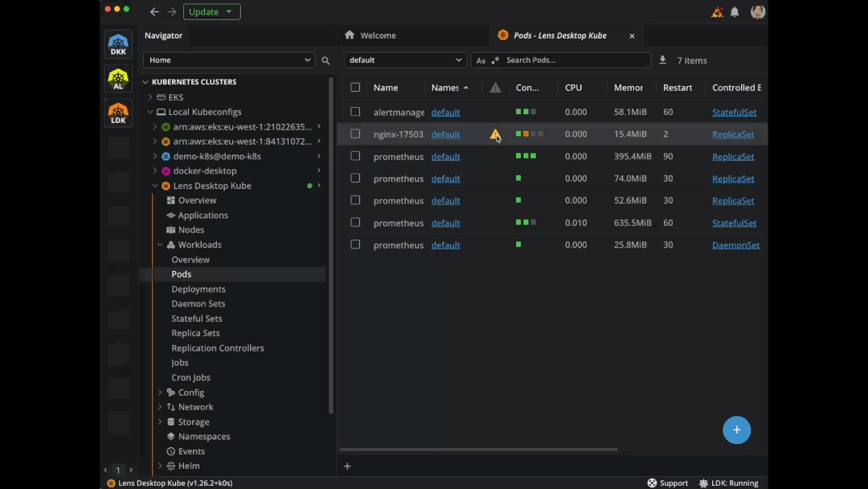
Task: Add a new tab with bottom plus
Action: point(347,466)
